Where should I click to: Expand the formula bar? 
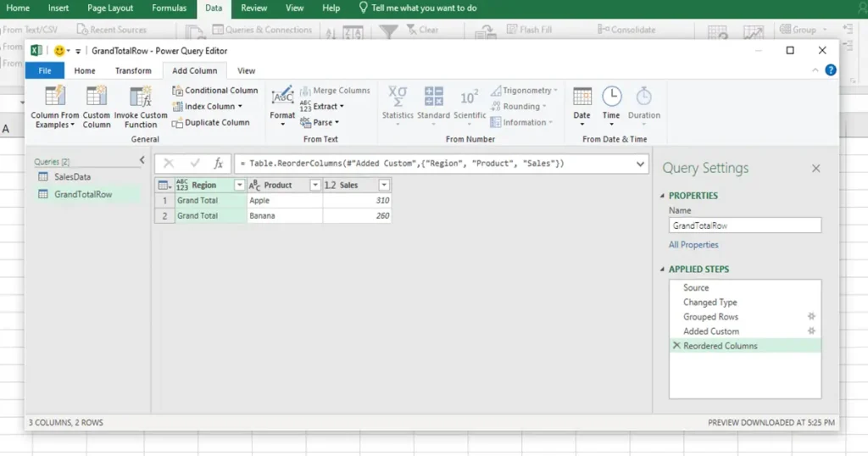pyautogui.click(x=640, y=164)
